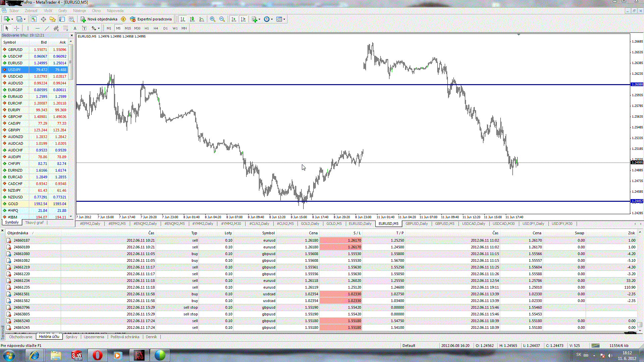Switch to the GOLD,Daily chart tab
The height and width of the screenshot is (362, 644).
click(310, 224)
